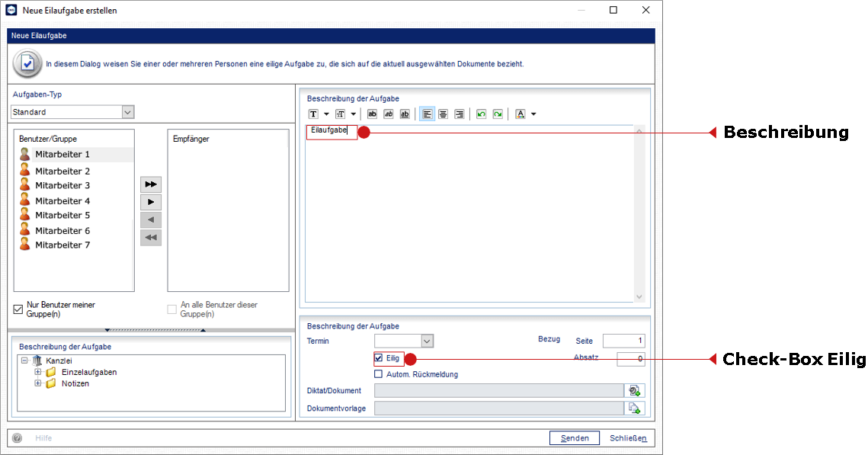Select the Kanzlei tree item
The width and height of the screenshot is (868, 455).
pos(59,361)
